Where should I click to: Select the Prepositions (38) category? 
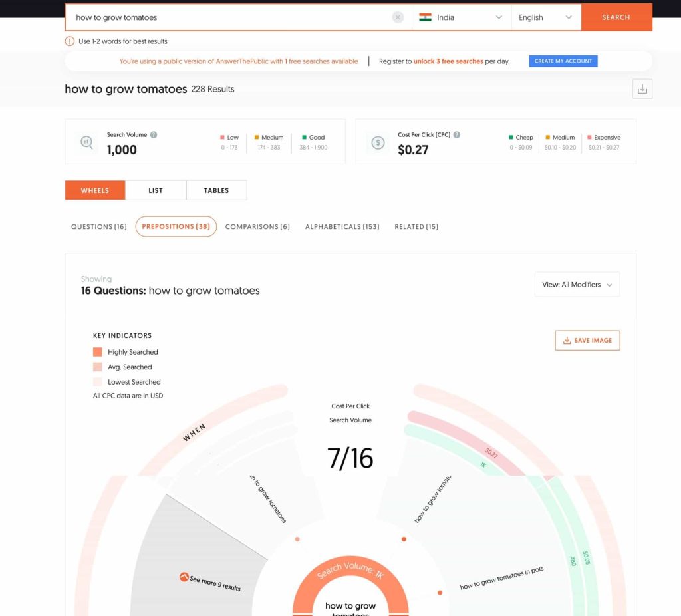click(176, 226)
